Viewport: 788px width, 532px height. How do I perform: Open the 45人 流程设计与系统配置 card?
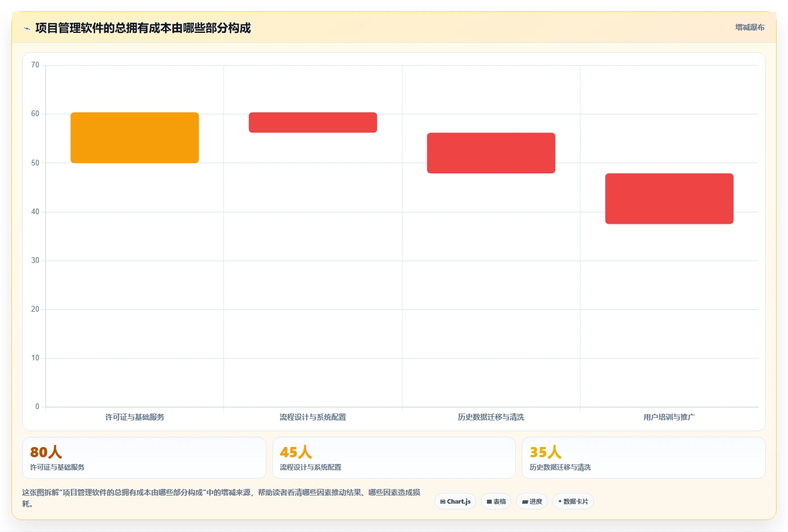click(394, 458)
